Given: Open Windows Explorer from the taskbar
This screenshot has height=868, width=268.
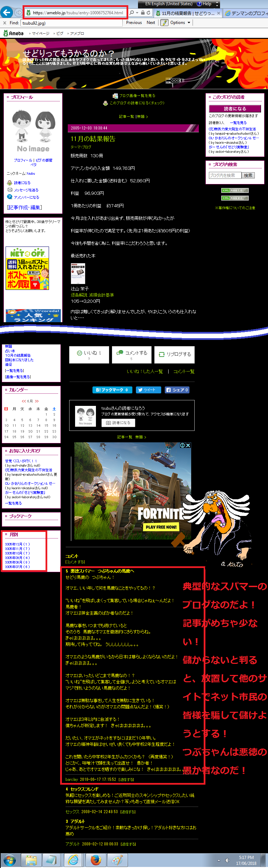Looking at the screenshot, I should click(x=31, y=860).
